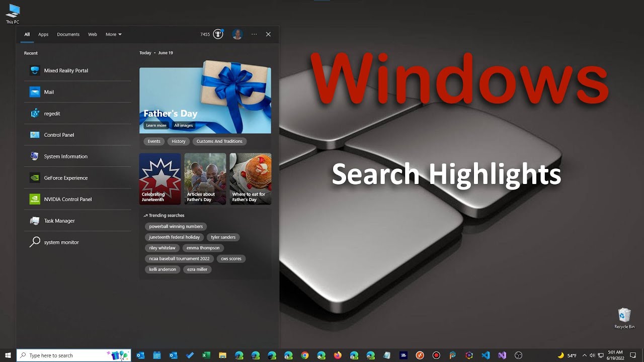Image resolution: width=644 pixels, height=362 pixels.
Task: Click the powerball winning numbers trending search
Action: pos(175,226)
